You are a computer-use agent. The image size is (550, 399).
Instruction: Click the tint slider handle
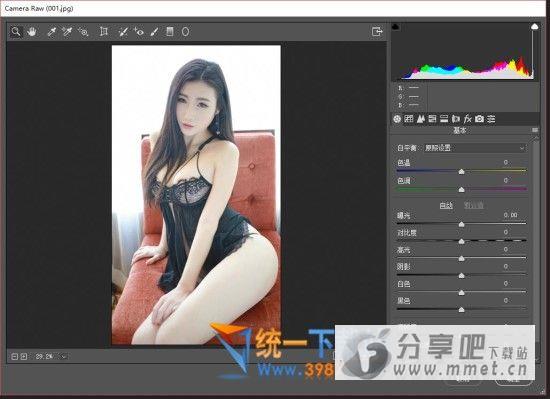click(x=462, y=190)
